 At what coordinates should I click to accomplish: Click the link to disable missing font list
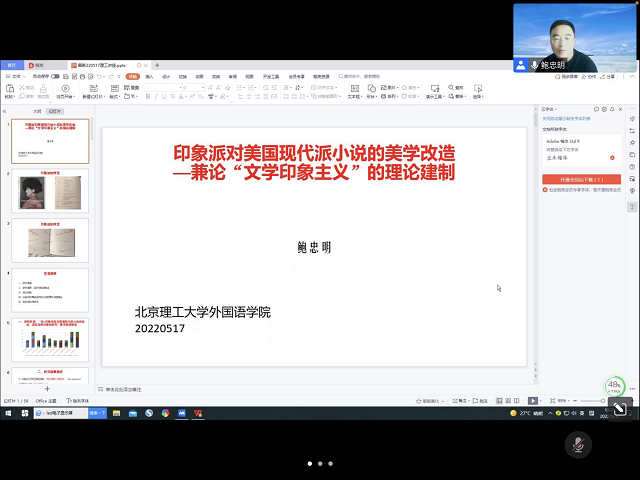pyautogui.click(x=566, y=118)
